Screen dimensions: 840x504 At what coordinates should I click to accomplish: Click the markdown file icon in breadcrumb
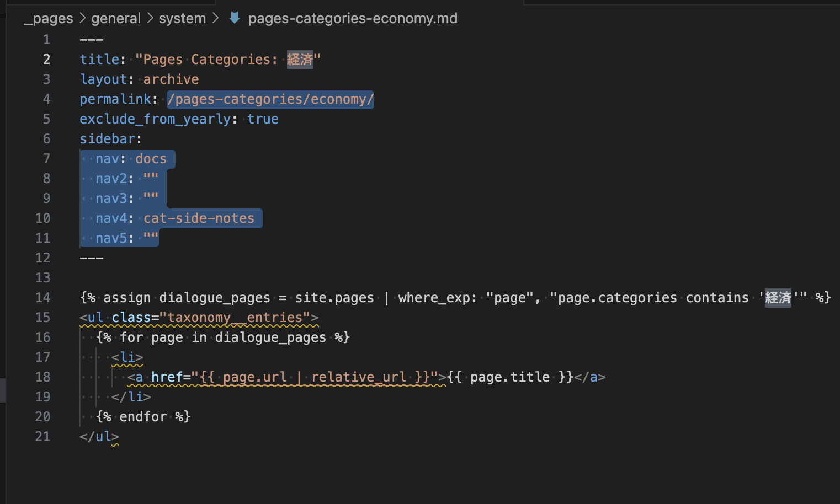pos(235,18)
